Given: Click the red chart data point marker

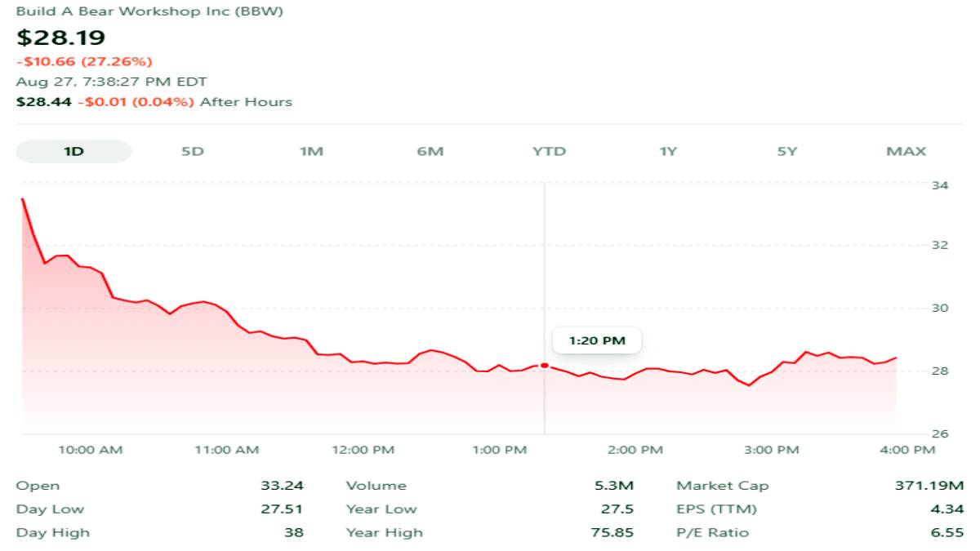Looking at the screenshot, I should click(x=545, y=366).
